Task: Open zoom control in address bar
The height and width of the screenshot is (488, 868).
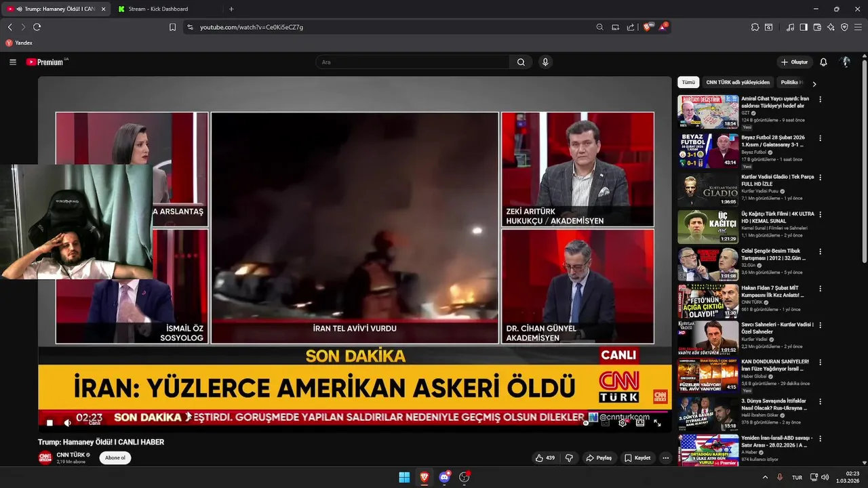Action: [x=599, y=27]
